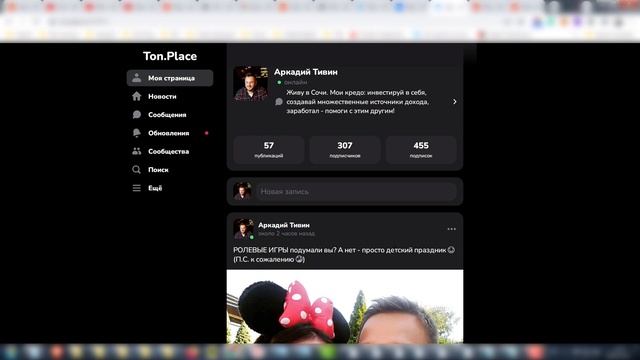Expand profile bio with right chevron

[455, 102]
